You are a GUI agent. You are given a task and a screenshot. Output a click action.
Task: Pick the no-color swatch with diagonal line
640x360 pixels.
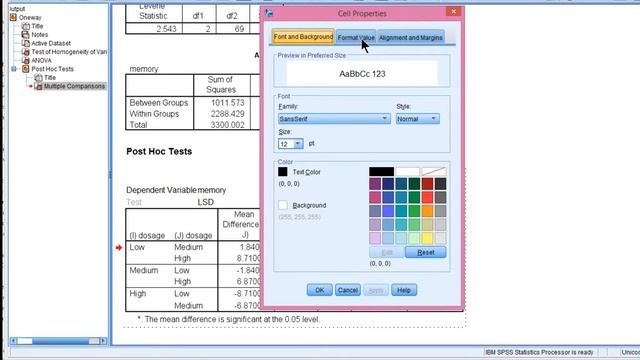tap(433, 171)
